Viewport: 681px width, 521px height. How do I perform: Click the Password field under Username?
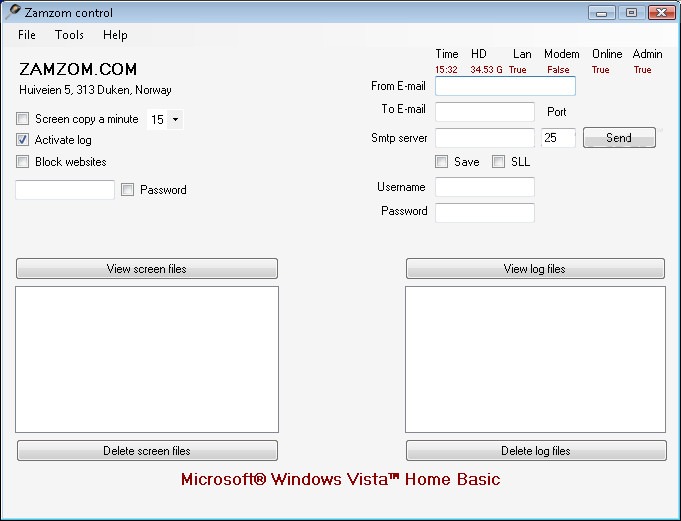point(485,213)
